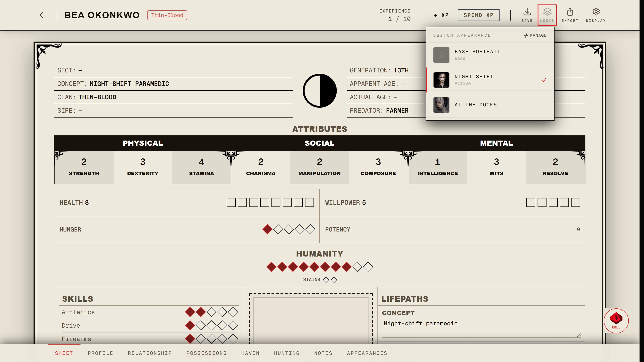The width and height of the screenshot is (644, 362).
Task: Select the Base Portrait appearance
Action: [490, 55]
